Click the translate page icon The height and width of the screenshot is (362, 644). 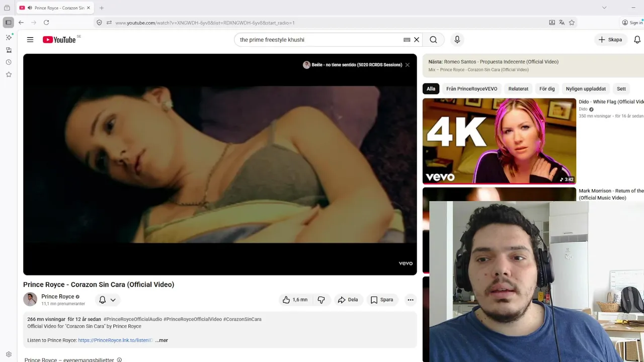562,23
